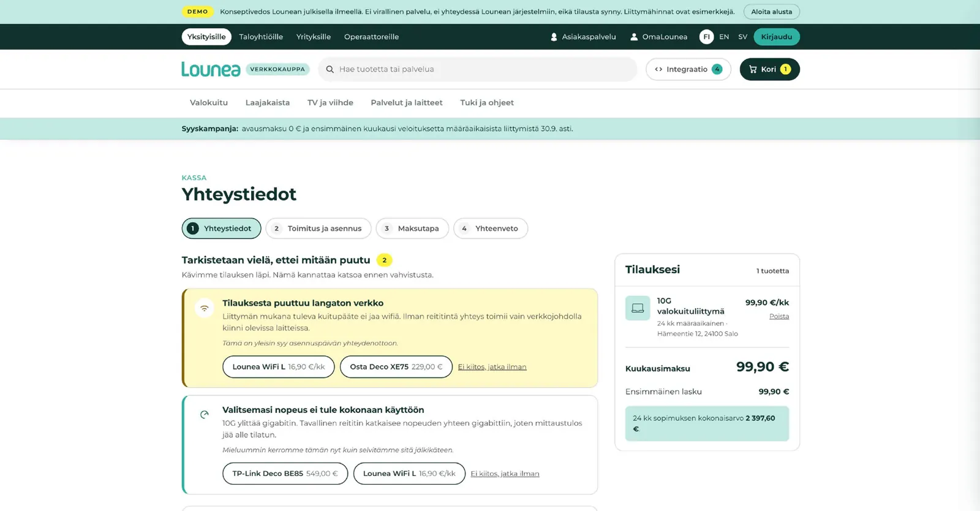Click the Ensimmäinen lasku label
980x511 pixels.
tap(663, 392)
